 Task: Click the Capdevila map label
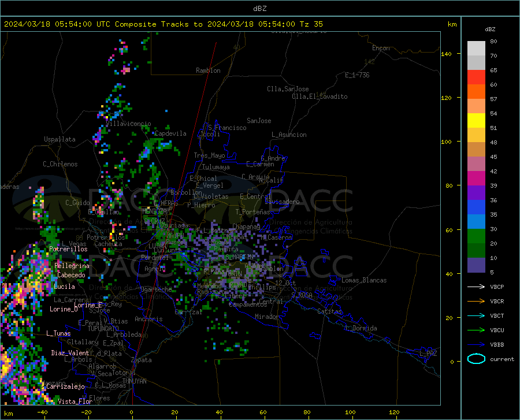(x=170, y=133)
